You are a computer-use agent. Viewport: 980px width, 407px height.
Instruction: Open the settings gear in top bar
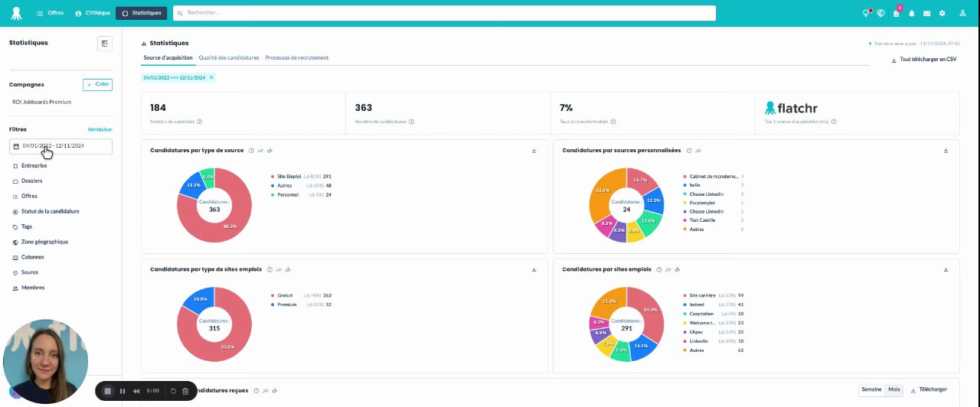tap(942, 13)
